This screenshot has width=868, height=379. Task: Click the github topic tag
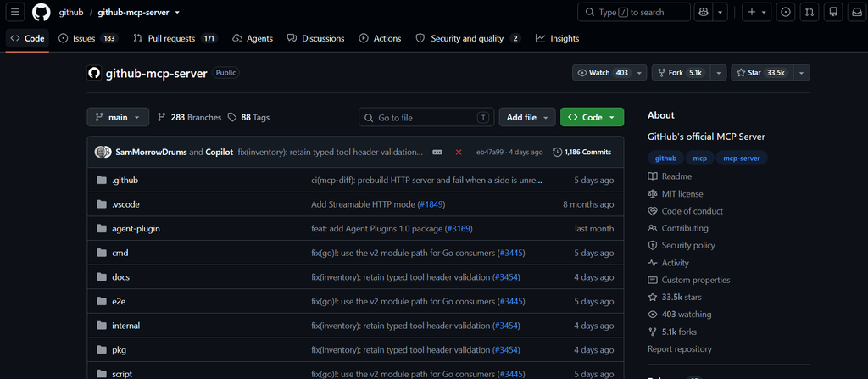(666, 158)
